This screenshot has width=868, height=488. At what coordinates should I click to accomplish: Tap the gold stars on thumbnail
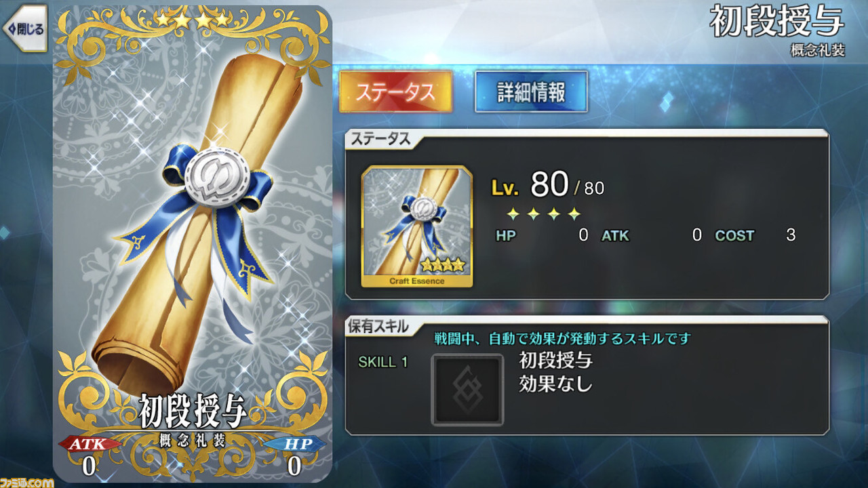pyautogui.click(x=442, y=266)
